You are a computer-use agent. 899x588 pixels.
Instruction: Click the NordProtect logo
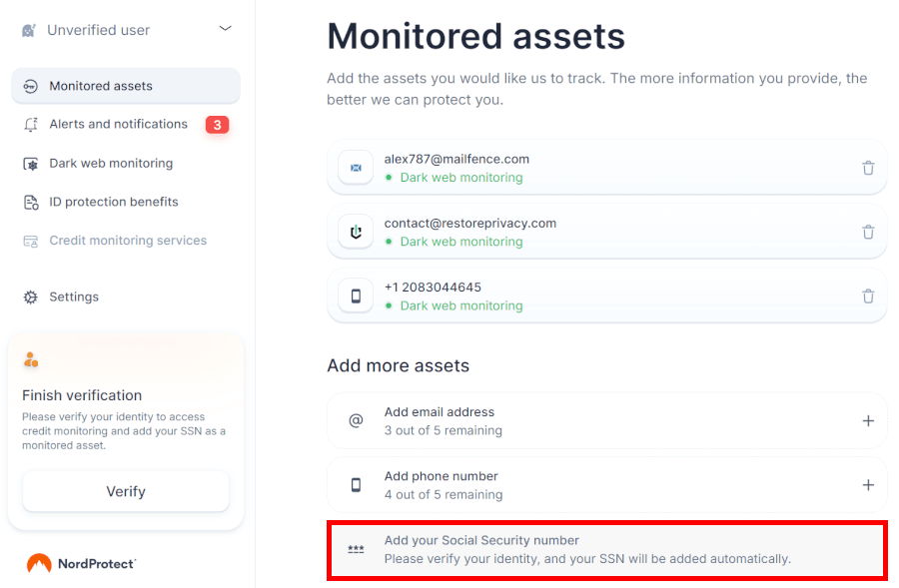coord(82,564)
